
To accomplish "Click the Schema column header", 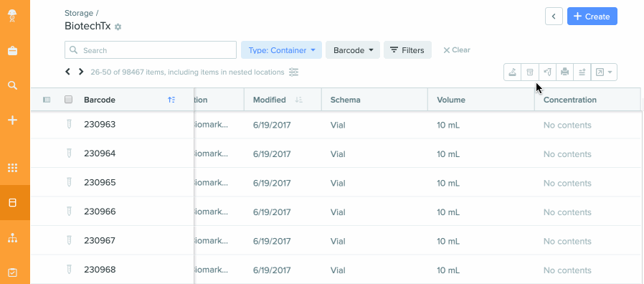I will tap(346, 100).
